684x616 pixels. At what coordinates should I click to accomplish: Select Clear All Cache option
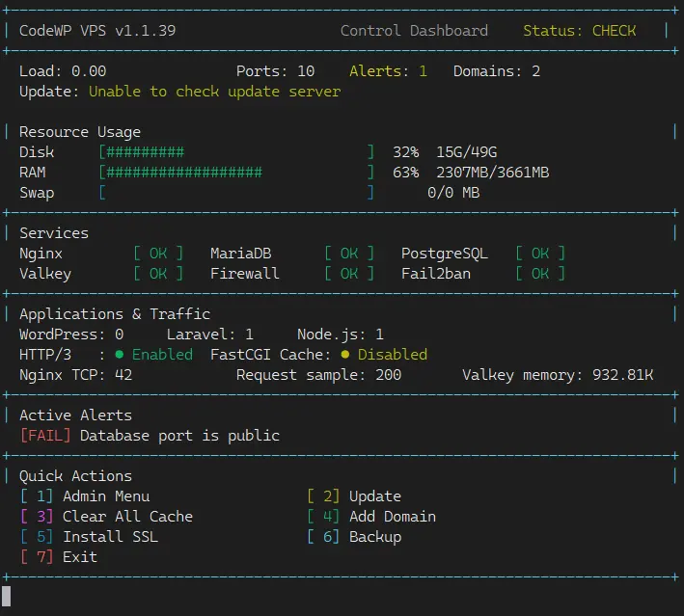pos(106,517)
